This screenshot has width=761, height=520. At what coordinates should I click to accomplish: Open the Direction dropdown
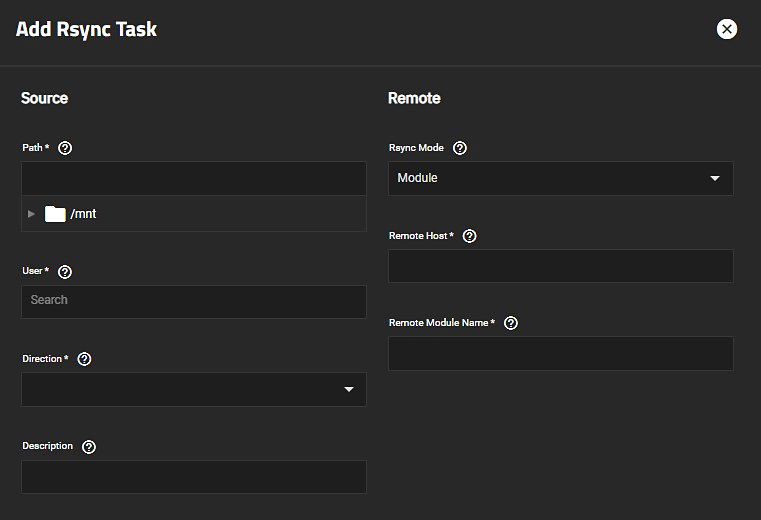tap(194, 389)
